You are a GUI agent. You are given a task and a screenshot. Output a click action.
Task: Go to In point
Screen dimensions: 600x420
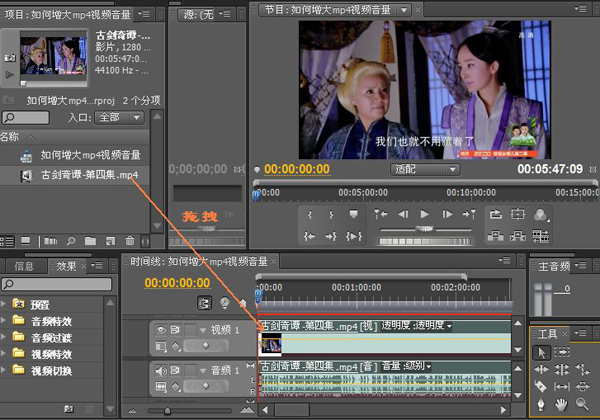[310, 236]
